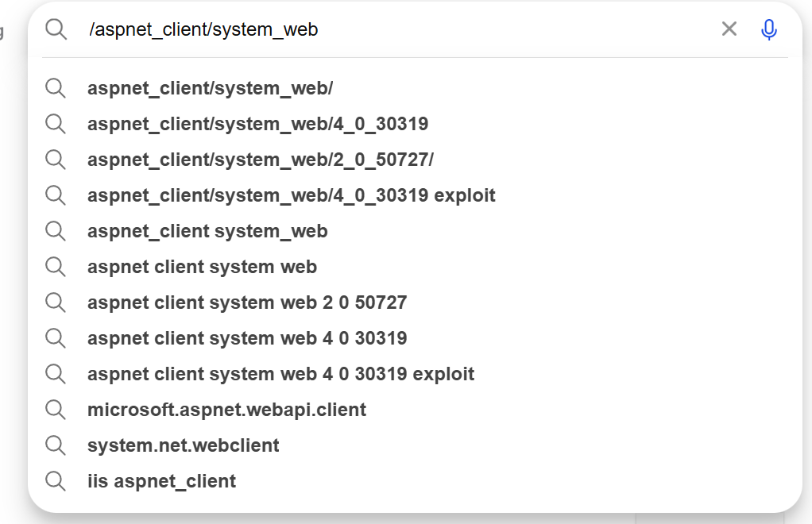Pick "aspnet client system web 2 0 50727"

point(247,302)
